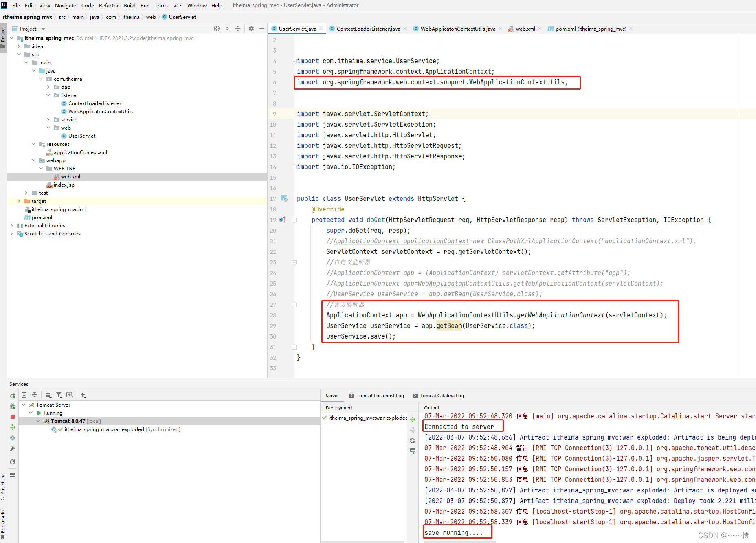The width and height of the screenshot is (756, 543).
Task: Select UserServlet class in project tree
Action: click(82, 136)
